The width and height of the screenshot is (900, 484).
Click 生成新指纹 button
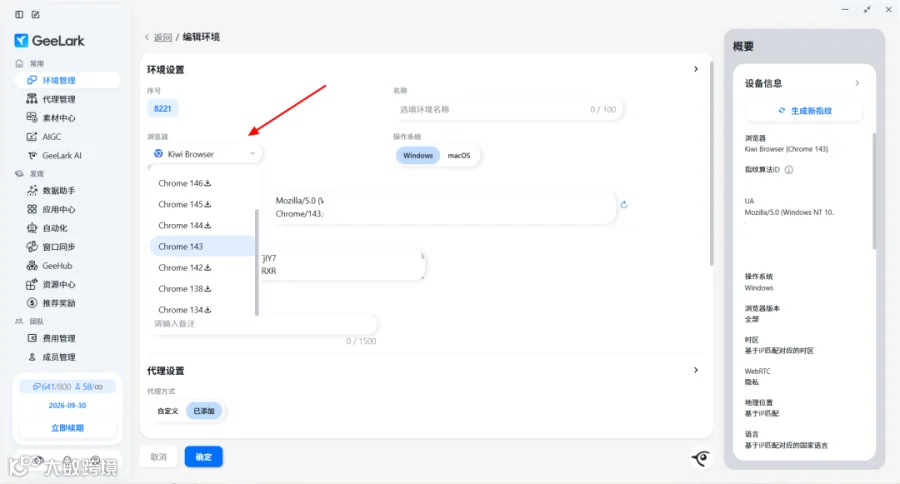804,111
